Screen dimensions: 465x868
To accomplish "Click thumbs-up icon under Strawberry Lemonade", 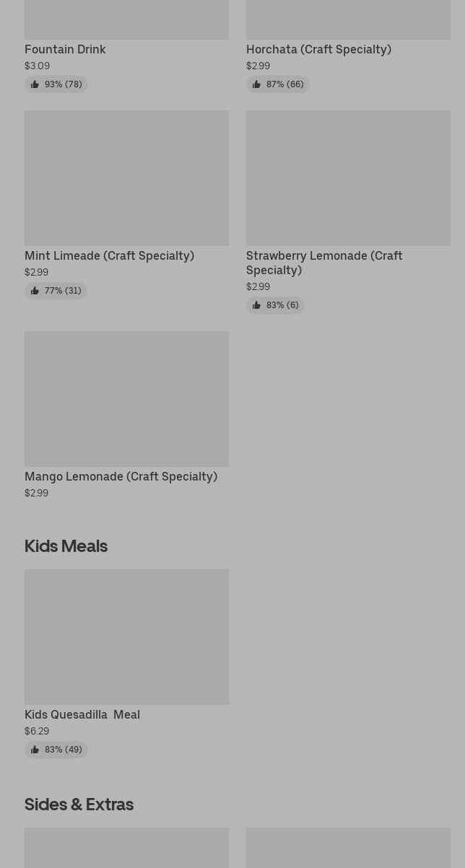I will click(x=256, y=305).
